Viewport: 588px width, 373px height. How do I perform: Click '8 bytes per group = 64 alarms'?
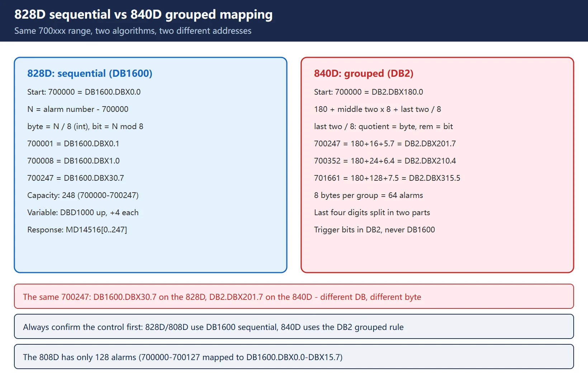369,195
